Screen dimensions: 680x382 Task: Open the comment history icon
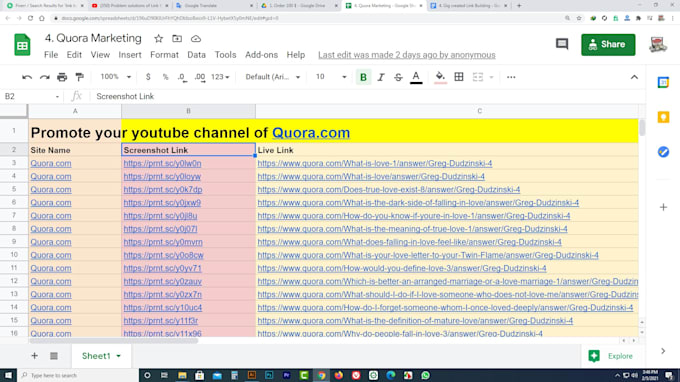pos(562,44)
